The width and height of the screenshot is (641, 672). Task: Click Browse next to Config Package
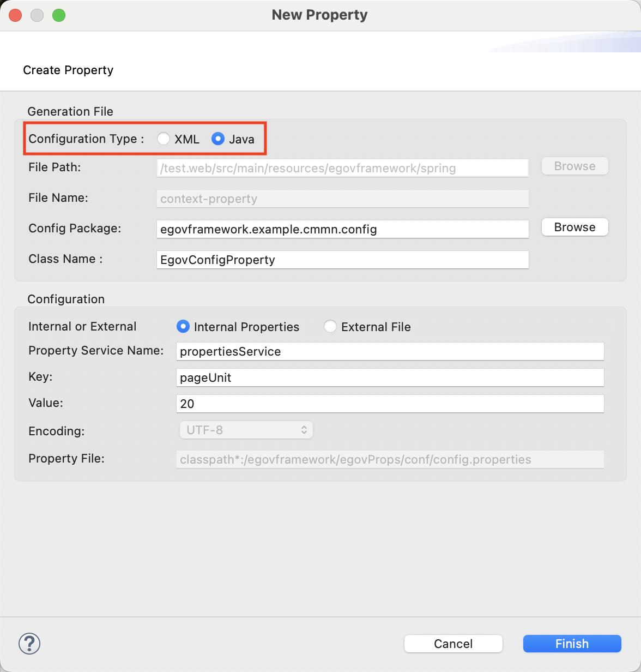coord(575,227)
